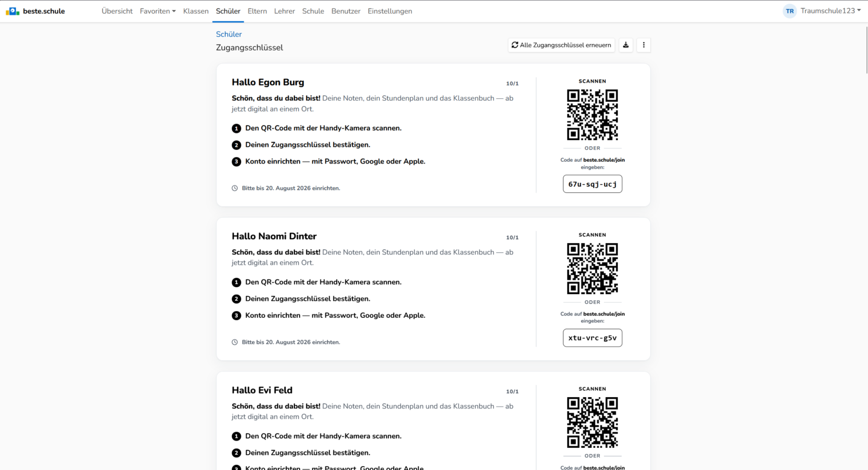868x470 pixels.
Task: Expand the Favoriten dropdown
Action: [x=158, y=11]
